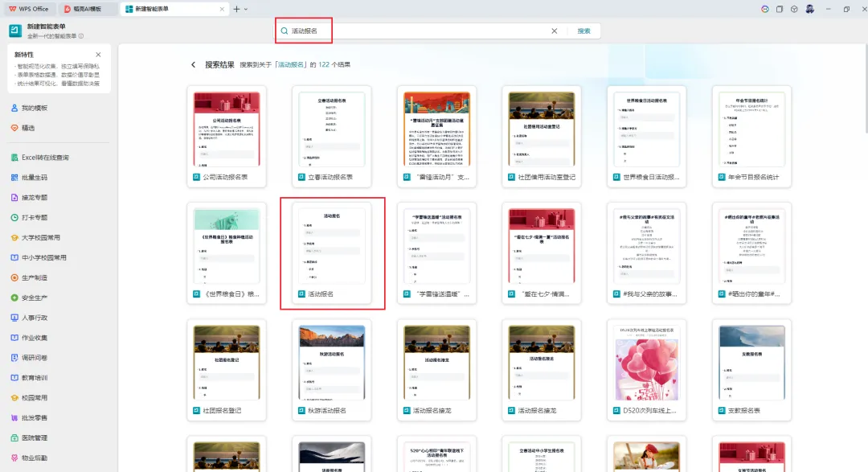868x472 pixels.
Task: Open the "爱在七夕" template card
Action: coord(542,253)
